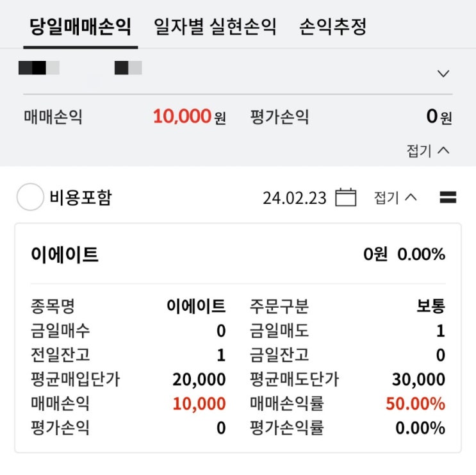This screenshot has width=476, height=475.
Task: Open the 이에이트 stock card header
Action: [x=65, y=254]
